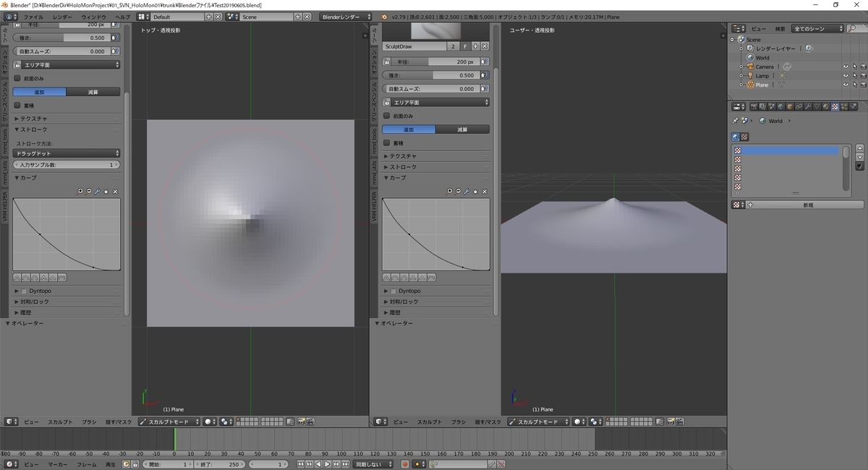Open the ファイル menu
The image size is (868, 470).
tap(33, 16)
